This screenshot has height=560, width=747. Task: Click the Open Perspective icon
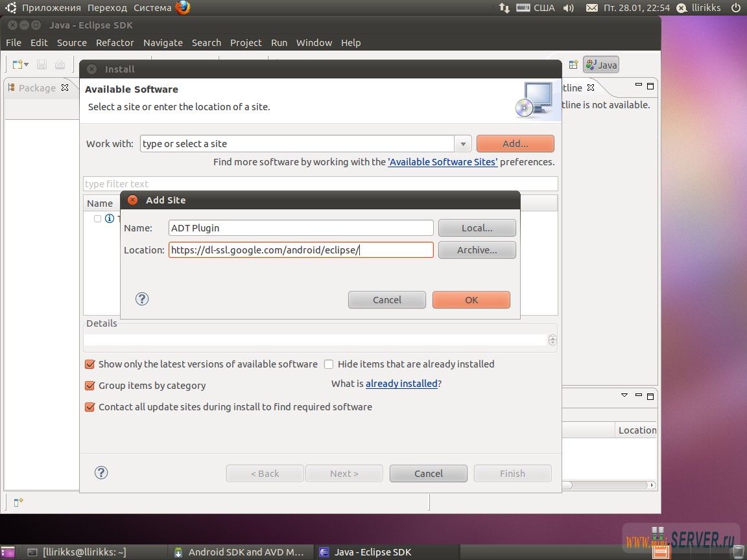pyautogui.click(x=574, y=65)
